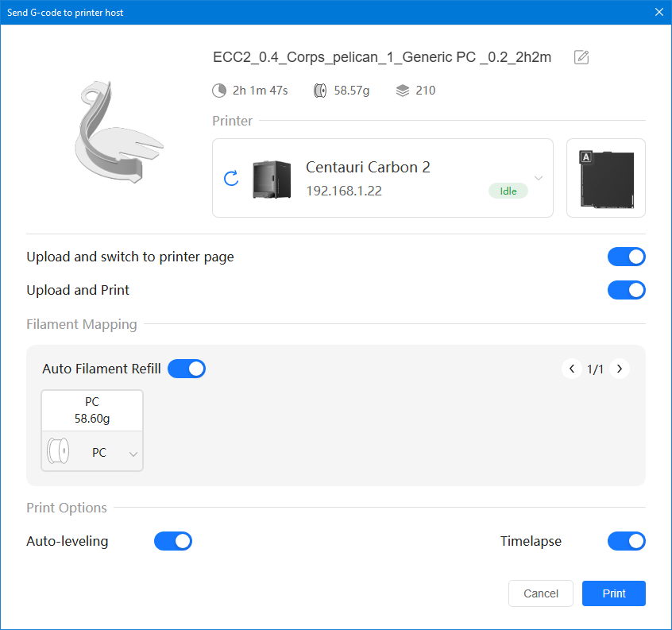The image size is (672, 630).
Task: Cancel sending G-code to printer
Action: (541, 593)
